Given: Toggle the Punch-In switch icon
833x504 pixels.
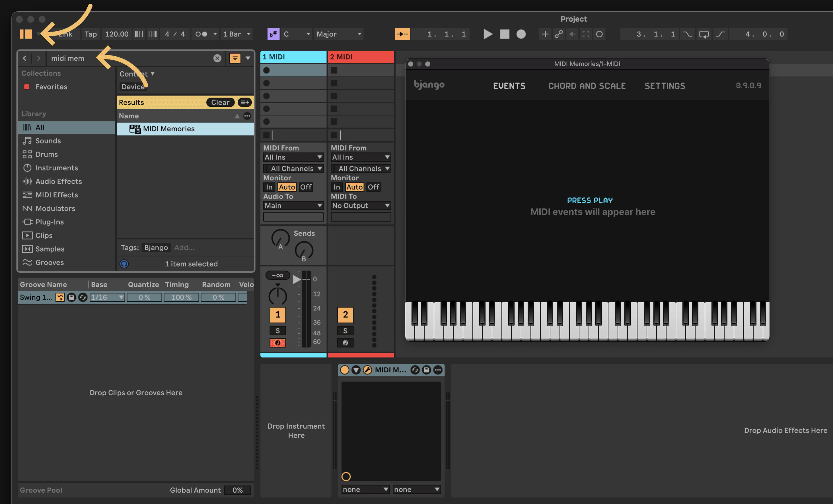Looking at the screenshot, I should (687, 34).
